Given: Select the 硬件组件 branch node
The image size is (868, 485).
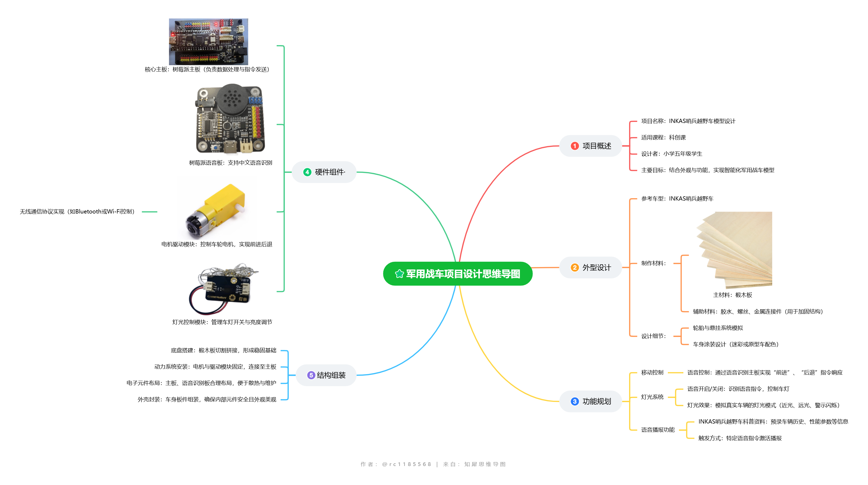Looking at the screenshot, I should tap(324, 172).
